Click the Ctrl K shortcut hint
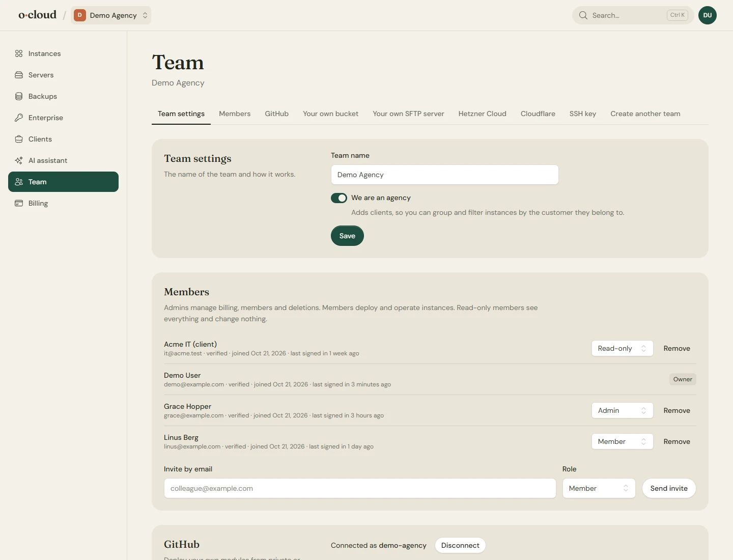This screenshot has width=733, height=560. (x=678, y=15)
